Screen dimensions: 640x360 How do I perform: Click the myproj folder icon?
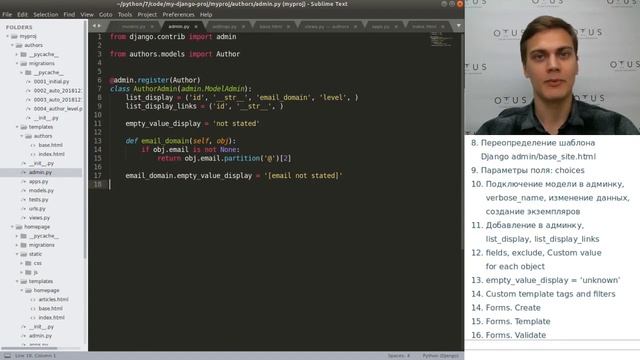pos(14,36)
